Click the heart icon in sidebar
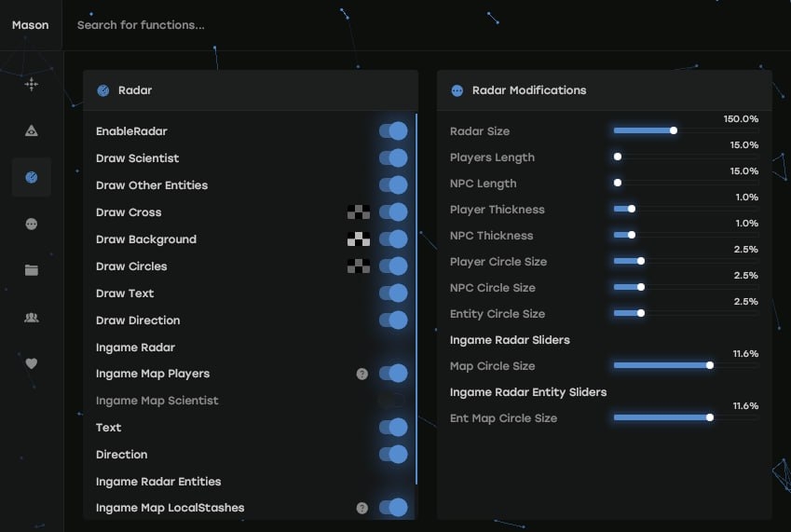This screenshot has width=791, height=532. [x=31, y=363]
